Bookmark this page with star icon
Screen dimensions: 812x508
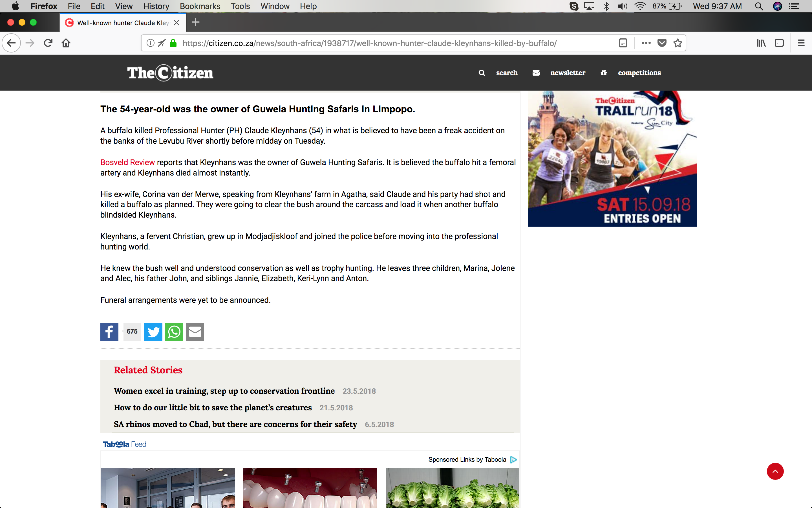click(x=678, y=43)
